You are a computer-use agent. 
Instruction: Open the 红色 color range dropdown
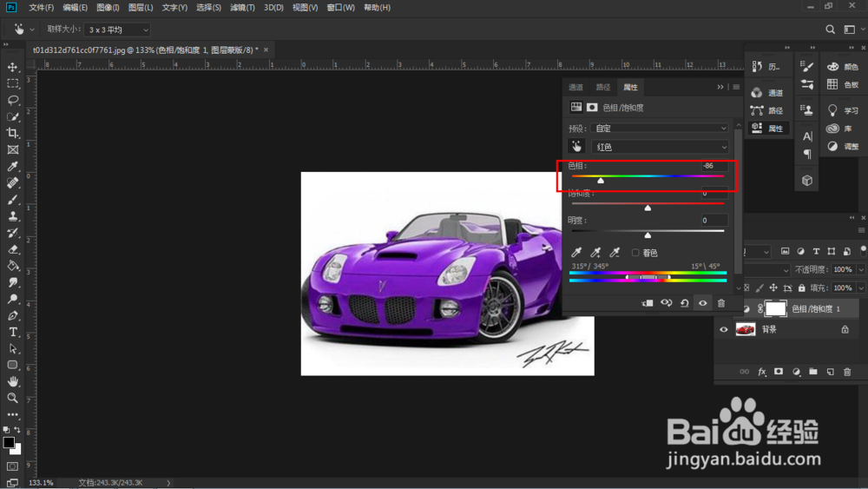pyautogui.click(x=660, y=147)
